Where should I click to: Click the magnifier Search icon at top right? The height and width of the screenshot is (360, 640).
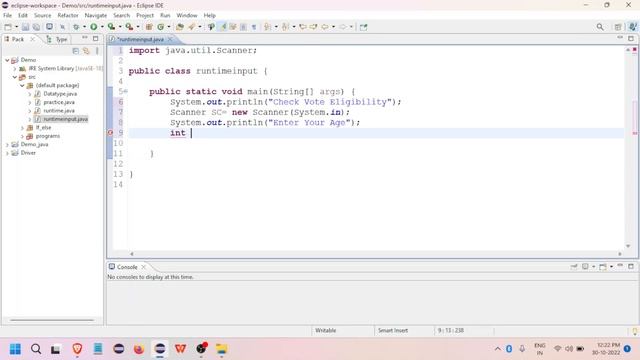[600, 27]
